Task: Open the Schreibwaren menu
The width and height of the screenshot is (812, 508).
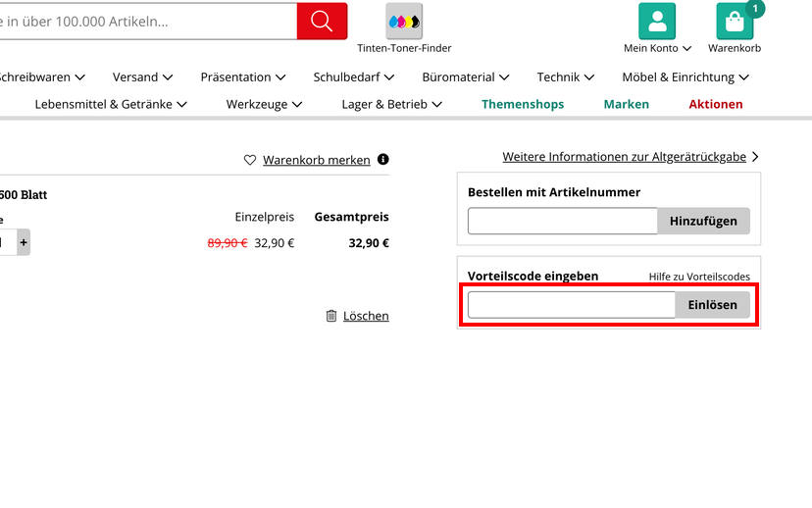Action: click(x=41, y=77)
